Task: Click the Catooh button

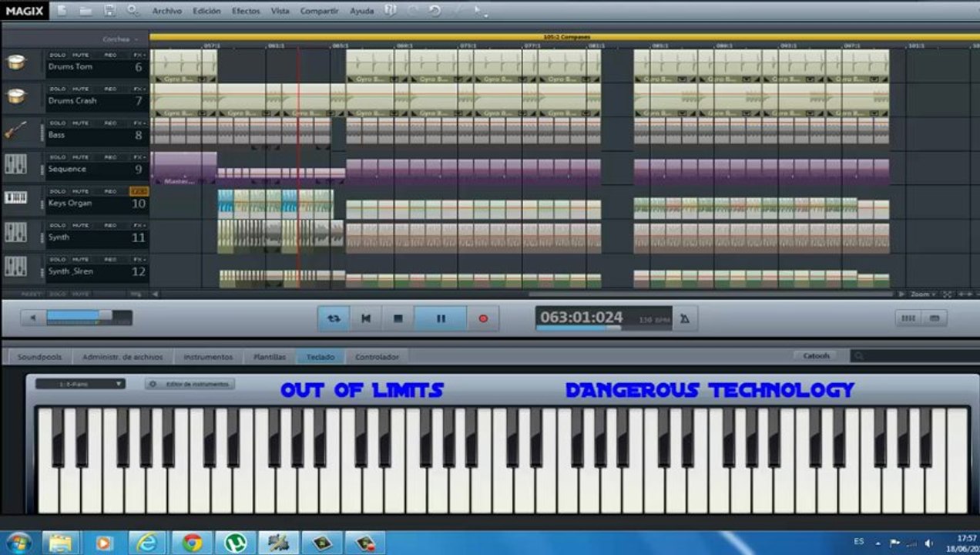Action: (817, 355)
